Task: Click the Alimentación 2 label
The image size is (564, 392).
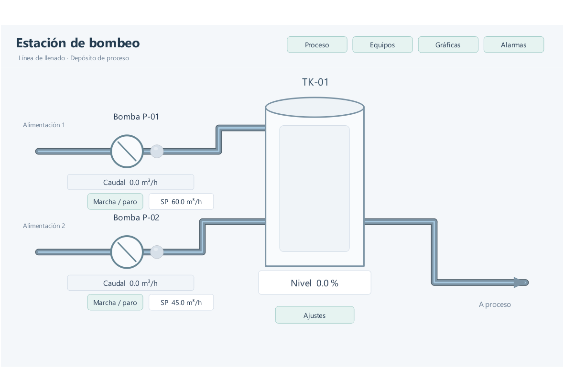Action: coord(44,226)
